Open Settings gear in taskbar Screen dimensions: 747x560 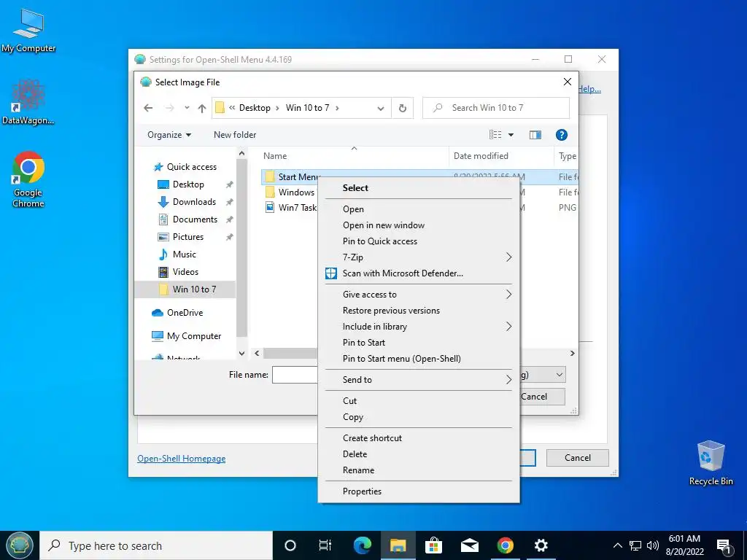(x=541, y=545)
